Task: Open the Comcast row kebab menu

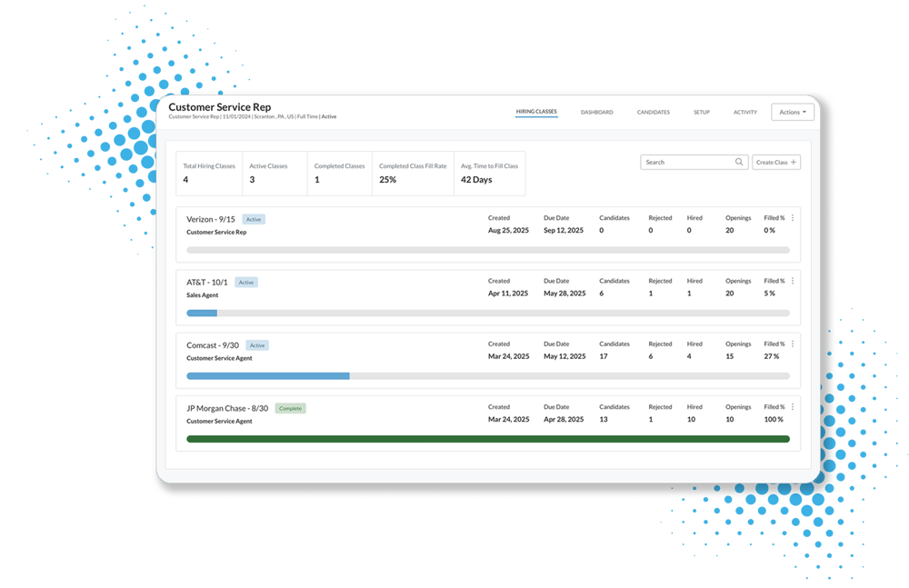Action: pyautogui.click(x=793, y=344)
